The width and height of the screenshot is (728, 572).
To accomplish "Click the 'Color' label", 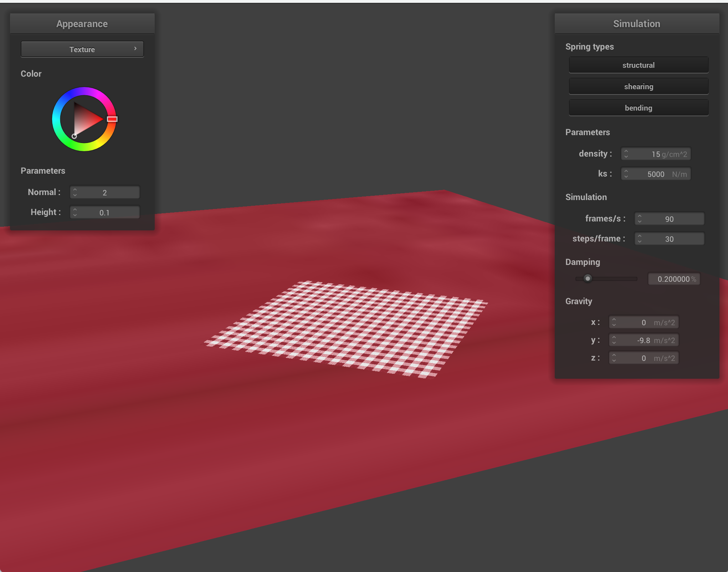I will [31, 74].
